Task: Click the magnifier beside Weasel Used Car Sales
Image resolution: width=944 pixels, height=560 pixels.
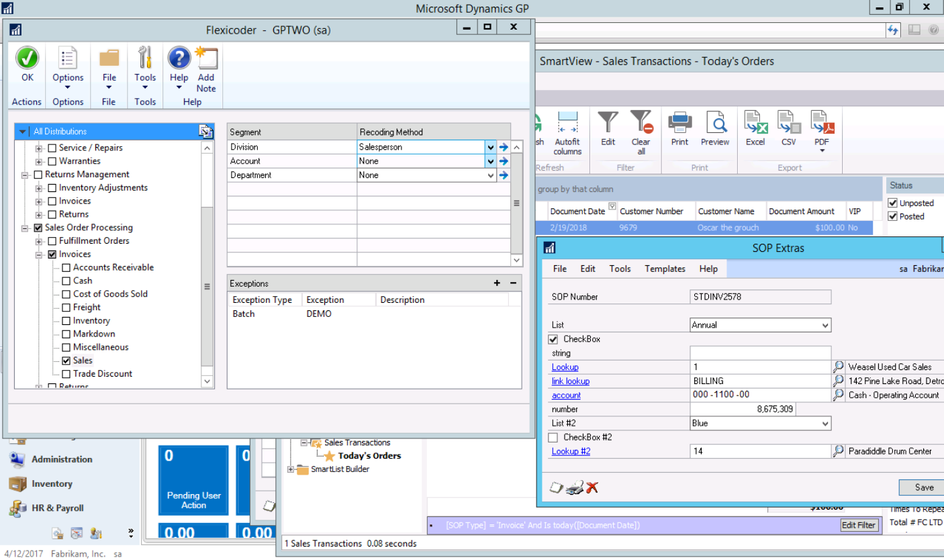Action: point(838,367)
